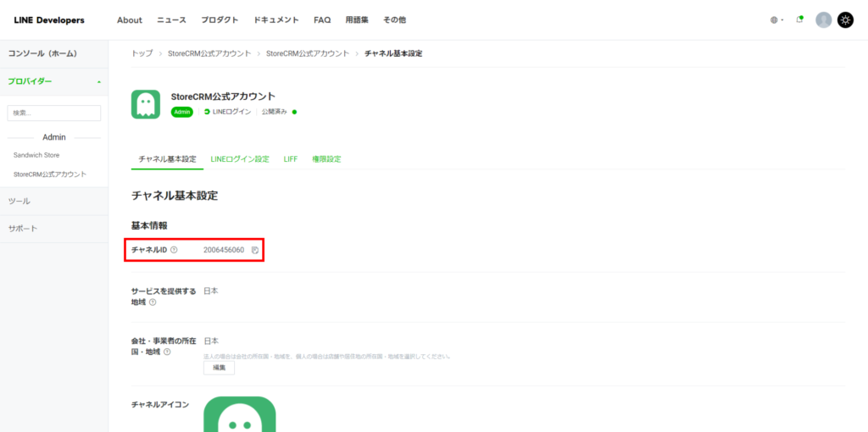The height and width of the screenshot is (432, 868).
Task: Click the green ghost channel icon in header
Action: (146, 104)
